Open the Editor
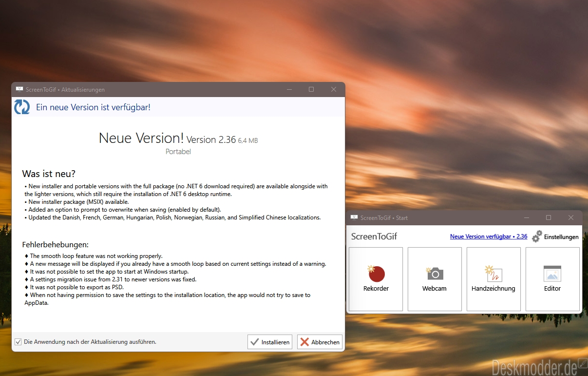588x376 pixels. tap(552, 279)
